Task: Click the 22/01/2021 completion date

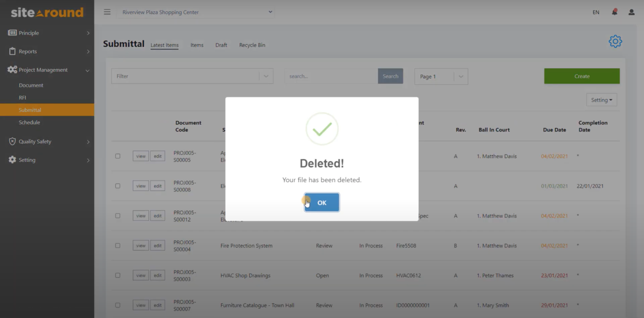Action: 590,186
